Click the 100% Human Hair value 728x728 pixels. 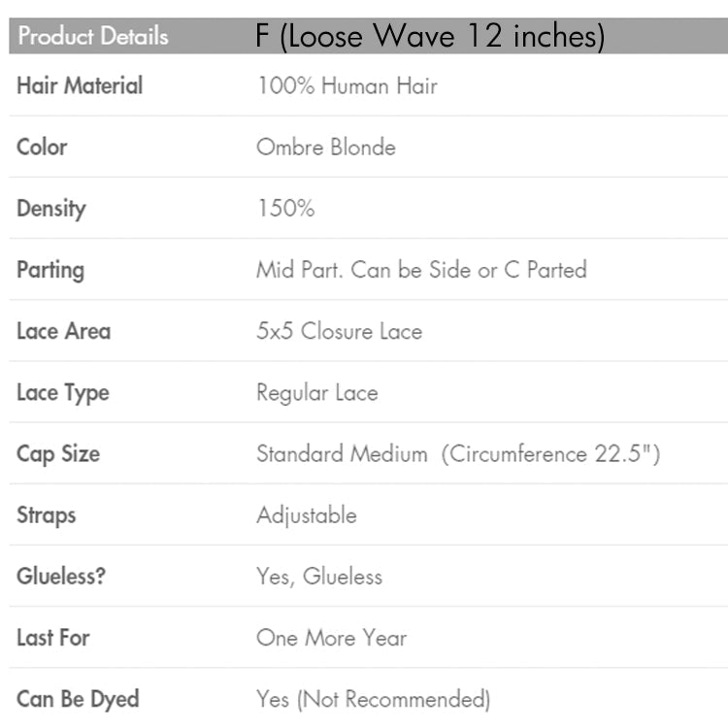tap(347, 85)
